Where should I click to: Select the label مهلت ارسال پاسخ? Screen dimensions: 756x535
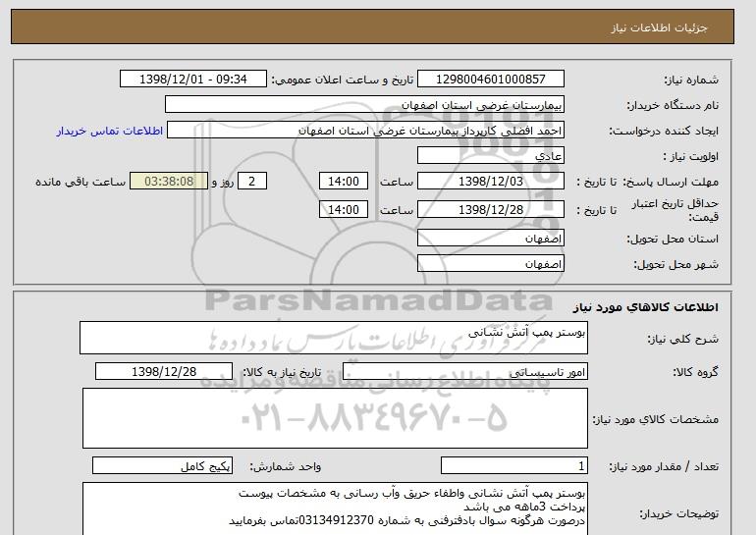click(671, 182)
